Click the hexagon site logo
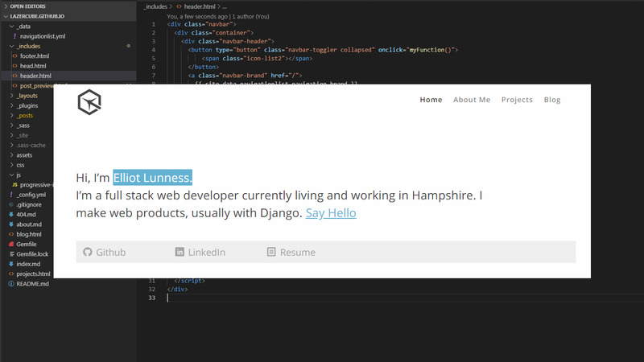The width and height of the screenshot is (644, 362). point(89,102)
